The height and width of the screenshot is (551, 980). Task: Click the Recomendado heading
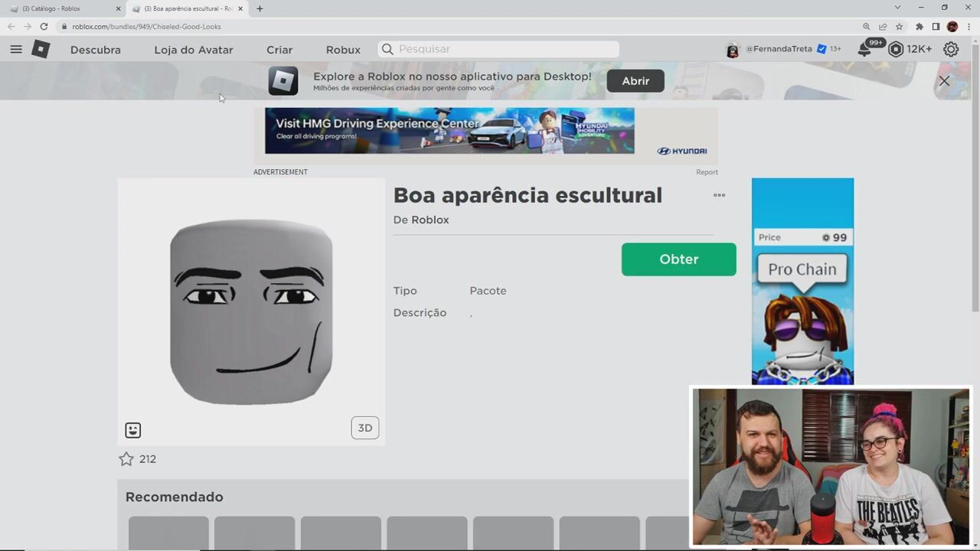tap(175, 497)
